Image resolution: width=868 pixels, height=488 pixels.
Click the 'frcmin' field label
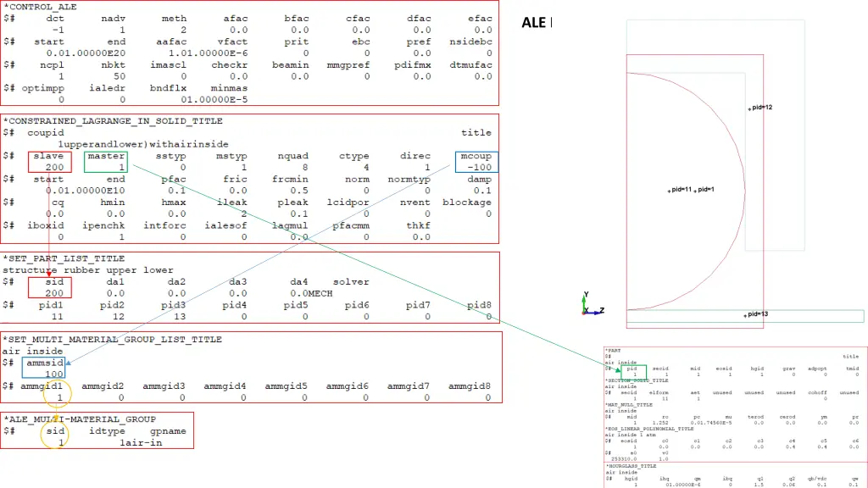pos(290,179)
